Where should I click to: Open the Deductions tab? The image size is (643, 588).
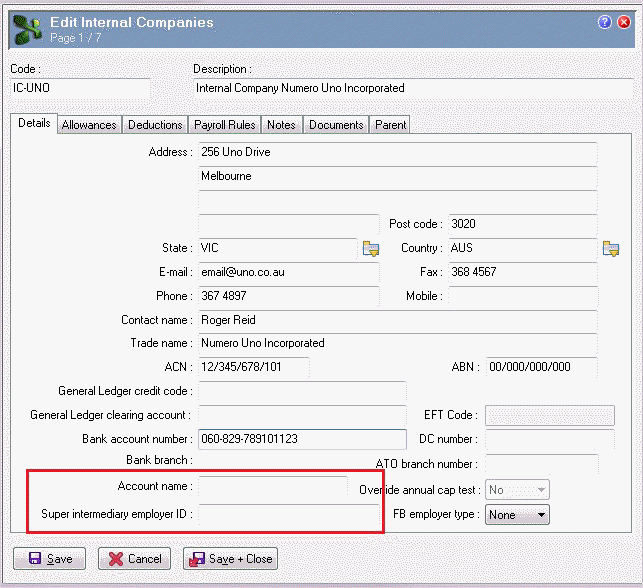click(155, 125)
